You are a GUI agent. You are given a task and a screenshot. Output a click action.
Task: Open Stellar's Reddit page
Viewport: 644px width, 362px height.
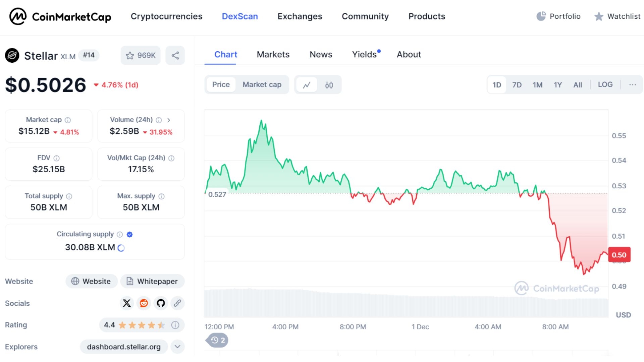coord(144,303)
